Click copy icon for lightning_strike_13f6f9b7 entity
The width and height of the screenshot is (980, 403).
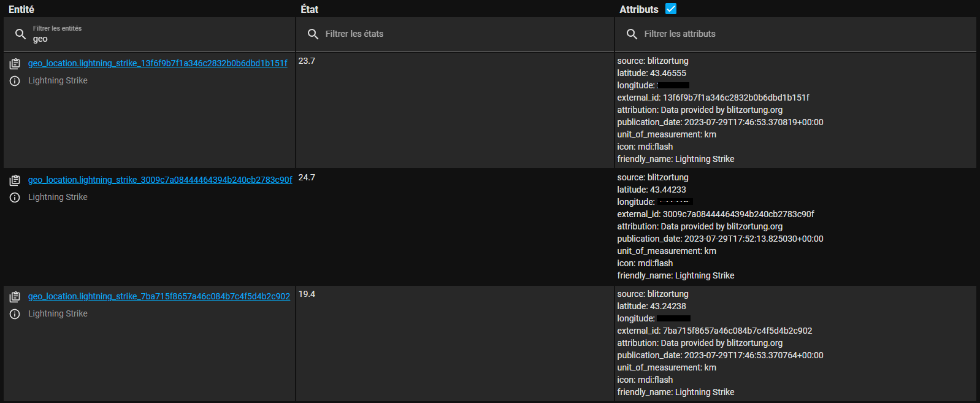[x=15, y=63]
